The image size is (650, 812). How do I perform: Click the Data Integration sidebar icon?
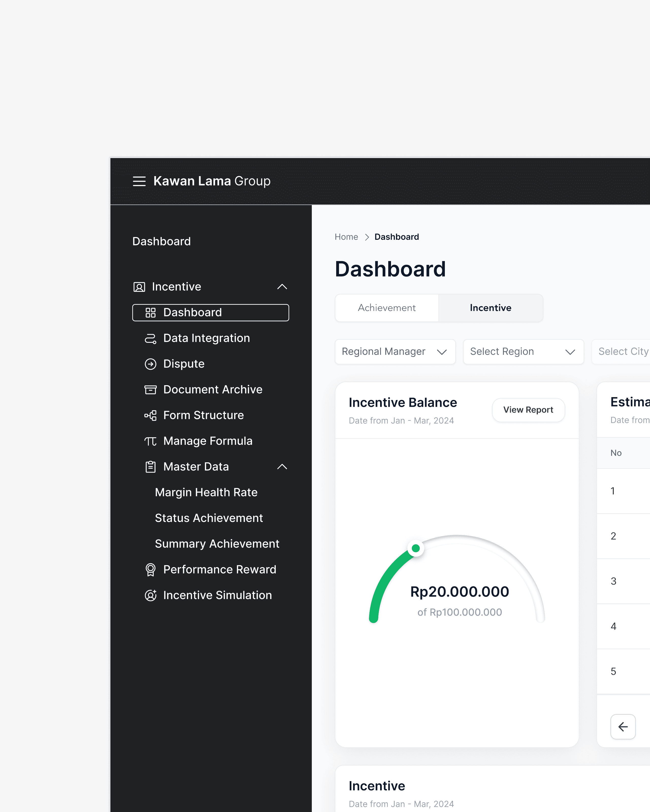click(x=150, y=338)
